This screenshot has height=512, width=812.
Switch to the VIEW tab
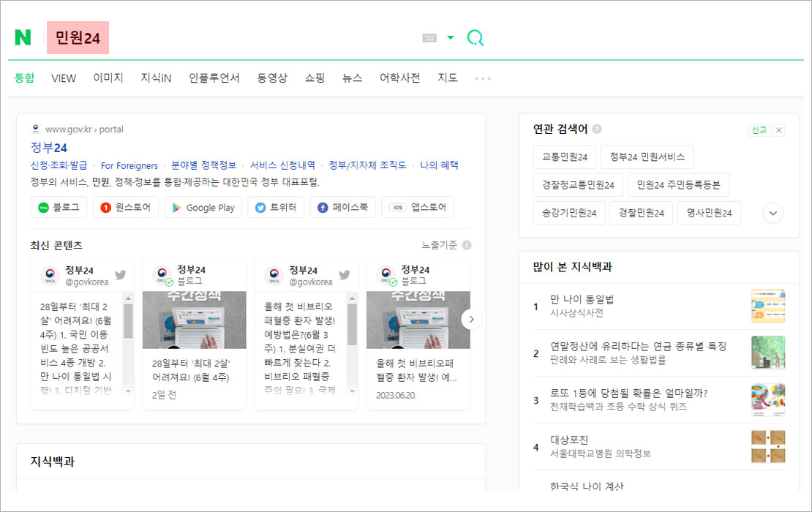pos(64,78)
